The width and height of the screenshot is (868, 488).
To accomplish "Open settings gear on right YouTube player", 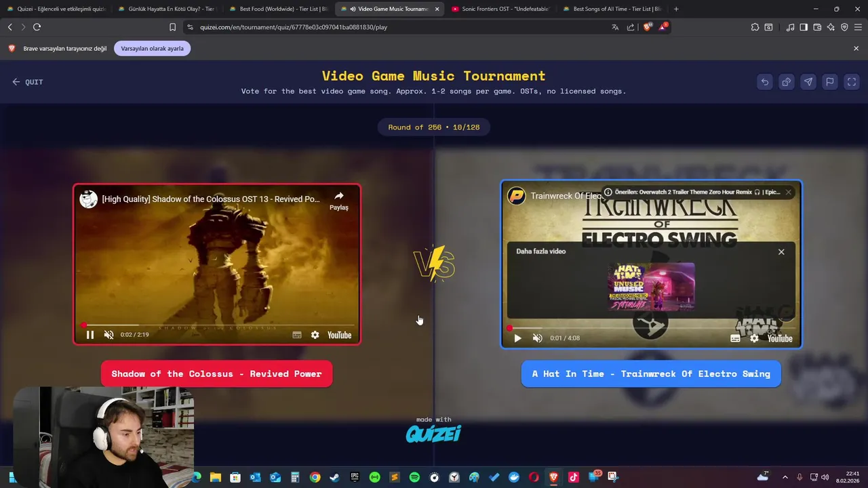I will pos(754,338).
